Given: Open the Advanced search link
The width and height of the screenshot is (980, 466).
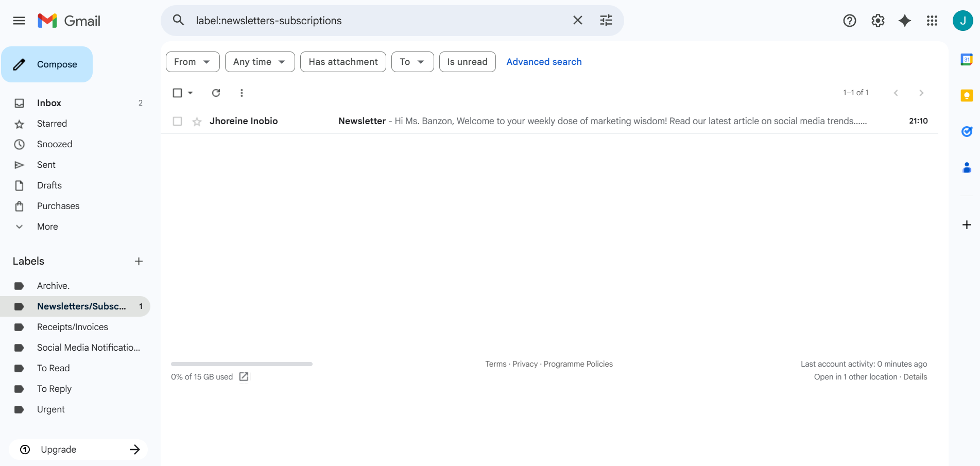Looking at the screenshot, I should pos(544,62).
